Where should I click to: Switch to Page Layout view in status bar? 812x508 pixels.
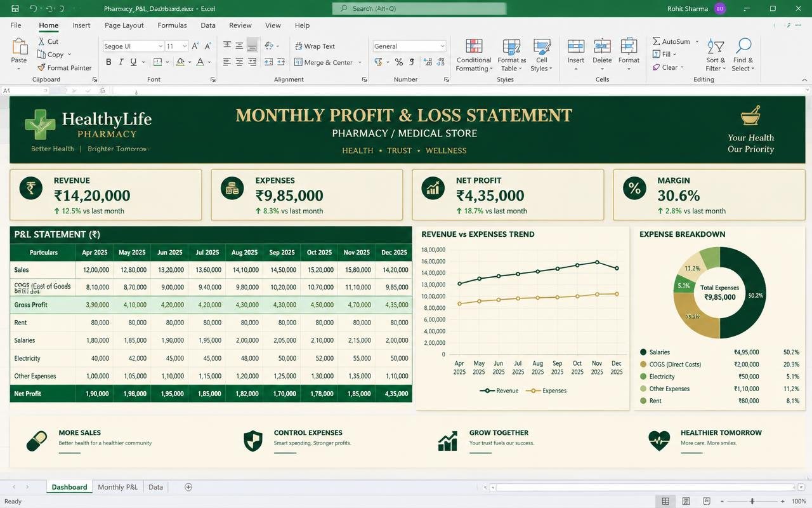(x=686, y=501)
